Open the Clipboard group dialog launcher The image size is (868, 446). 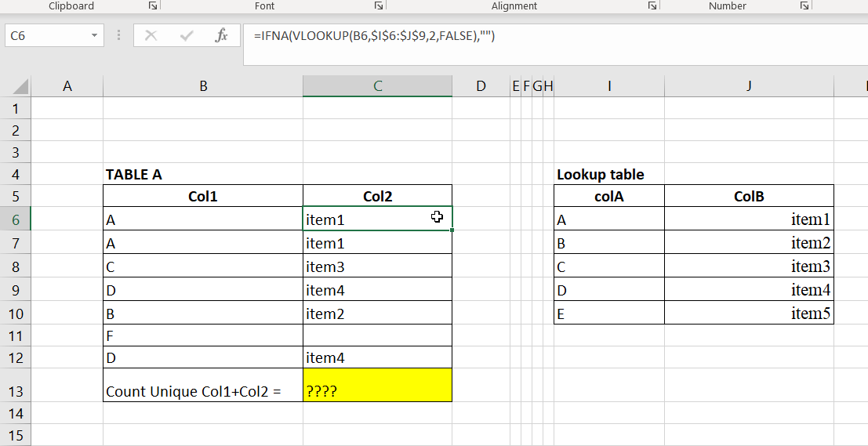pos(153,6)
